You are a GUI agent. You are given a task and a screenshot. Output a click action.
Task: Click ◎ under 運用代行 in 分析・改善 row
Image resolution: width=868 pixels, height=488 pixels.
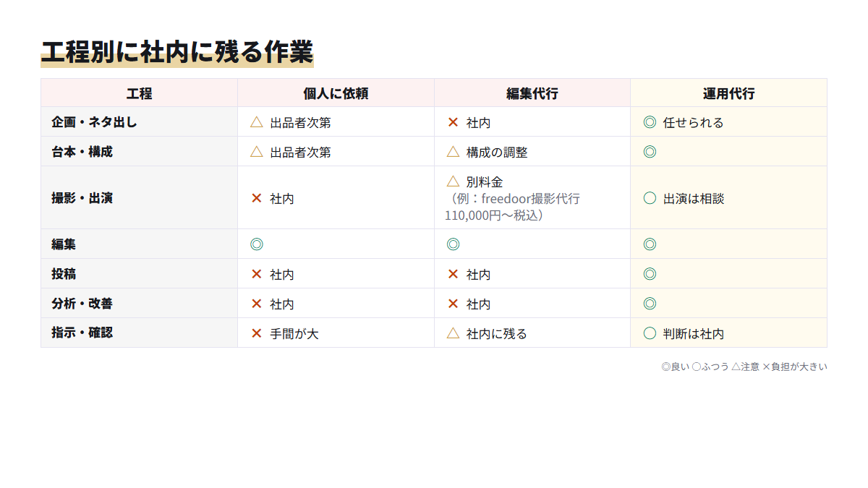click(x=650, y=304)
